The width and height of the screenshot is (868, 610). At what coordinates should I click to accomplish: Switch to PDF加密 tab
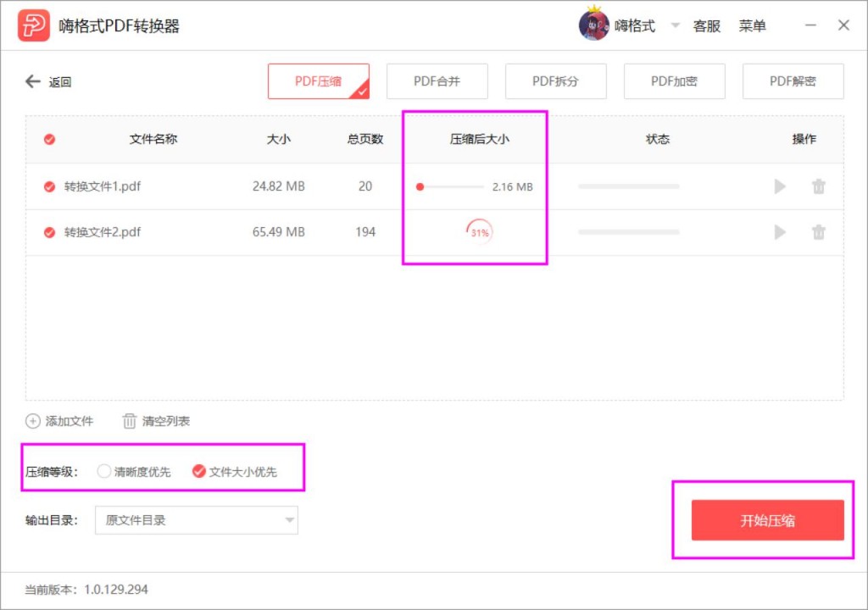coord(674,81)
